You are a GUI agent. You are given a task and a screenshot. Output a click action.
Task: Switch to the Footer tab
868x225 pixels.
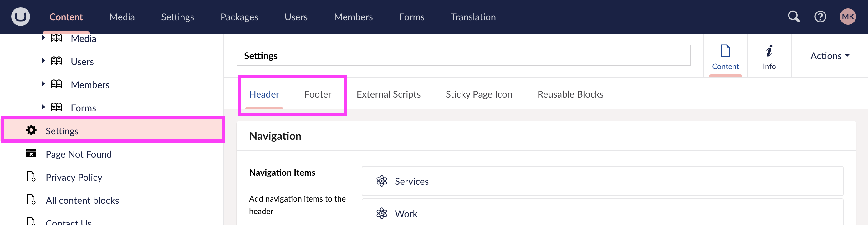coord(318,94)
